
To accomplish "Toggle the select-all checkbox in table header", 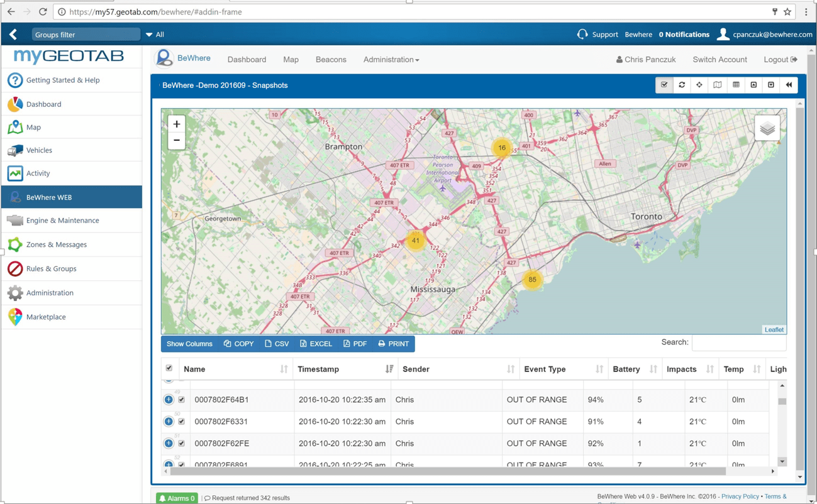I will tap(169, 368).
